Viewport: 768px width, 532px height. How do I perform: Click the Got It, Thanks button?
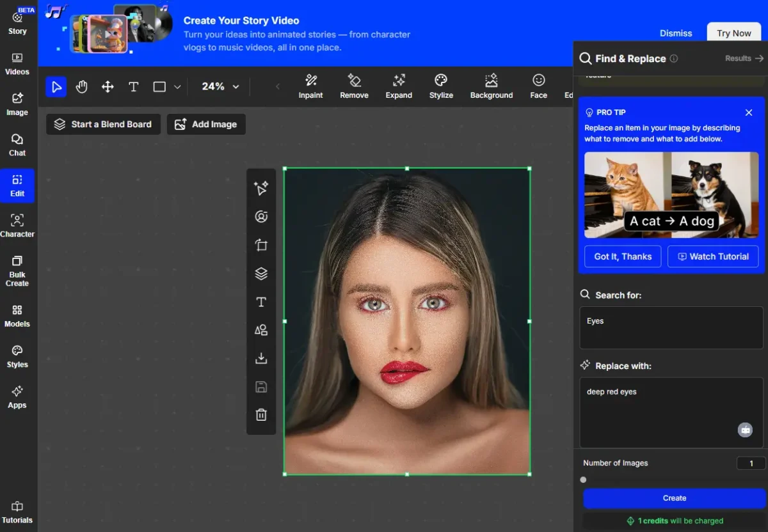coord(623,256)
